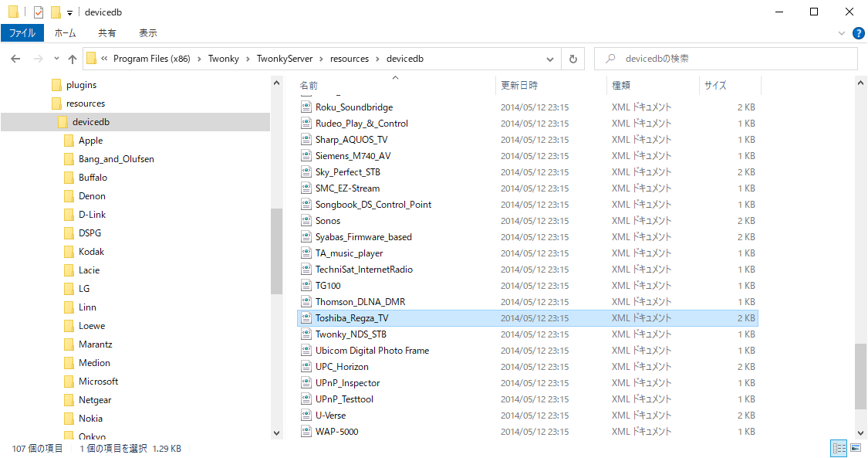This screenshot has width=868, height=458.
Task: Click Twonky breadcrumb in address bar
Action: [224, 59]
